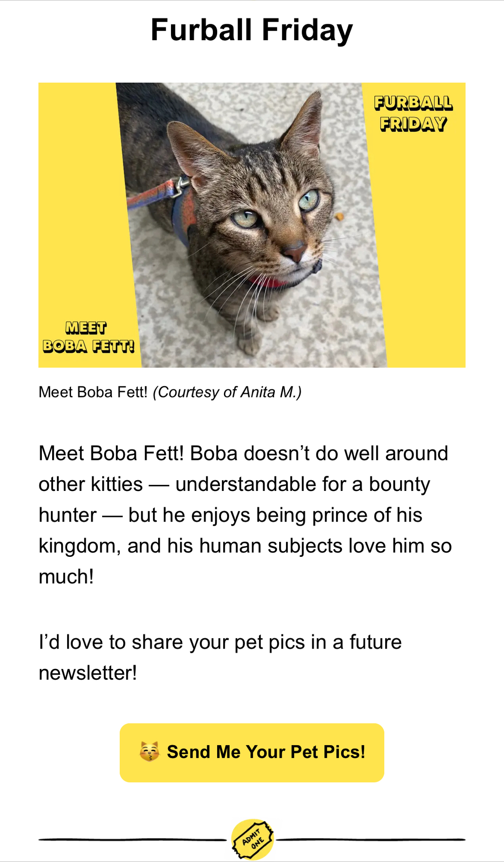Click the cat's red and blue leash
The image size is (504, 862).
[x=151, y=194]
